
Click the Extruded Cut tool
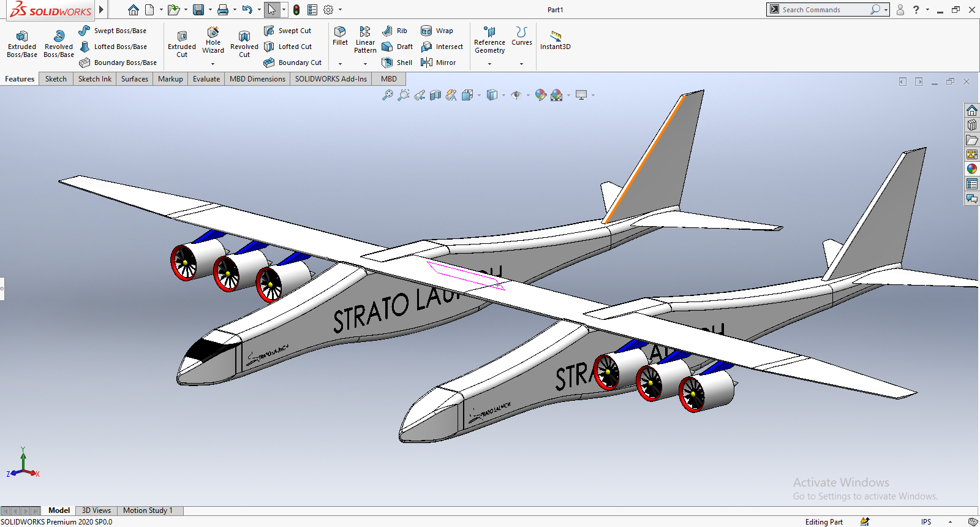pyautogui.click(x=182, y=44)
